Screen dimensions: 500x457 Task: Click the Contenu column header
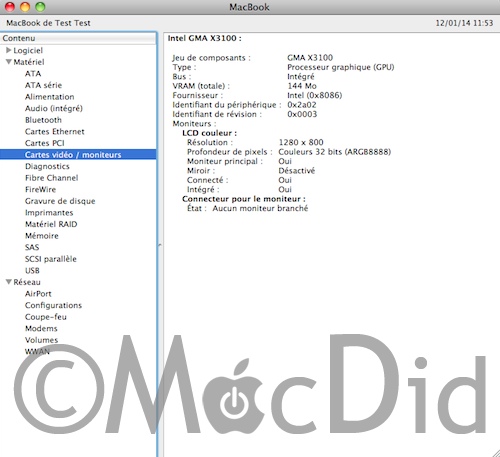coord(78,38)
